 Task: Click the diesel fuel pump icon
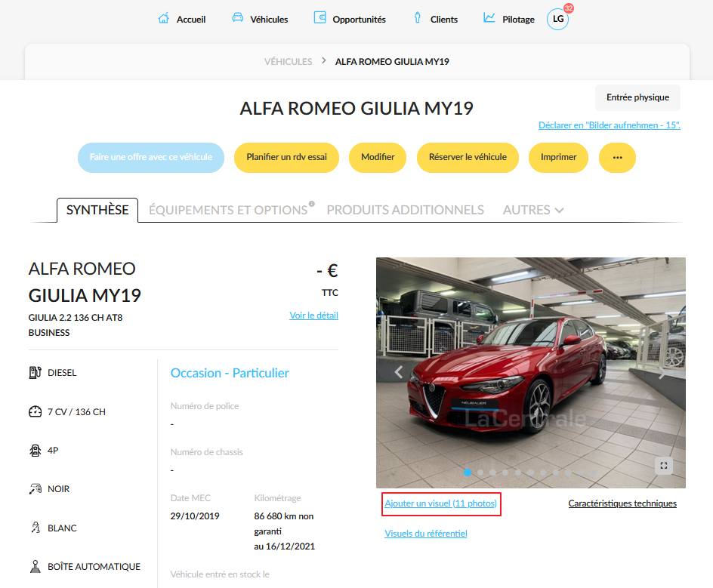pyautogui.click(x=35, y=373)
